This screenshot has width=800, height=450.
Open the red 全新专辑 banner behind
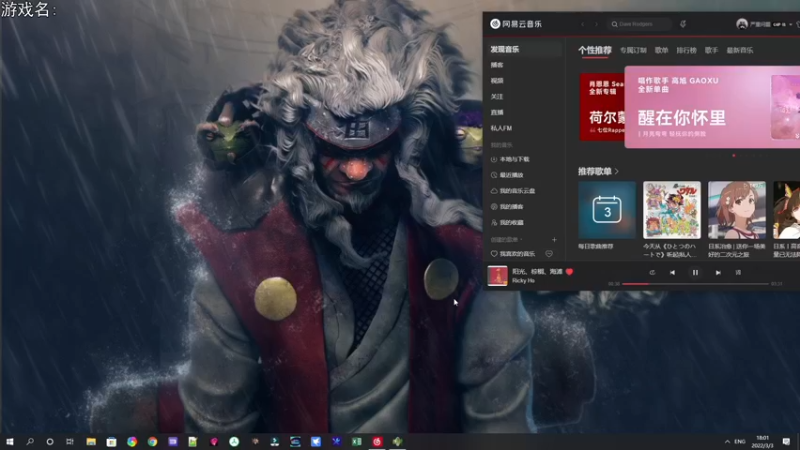(602, 107)
